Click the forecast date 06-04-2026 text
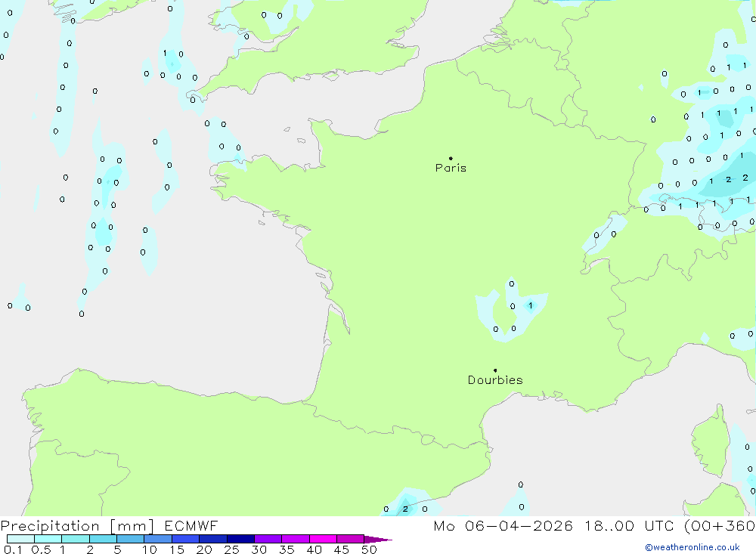 [x=519, y=526]
